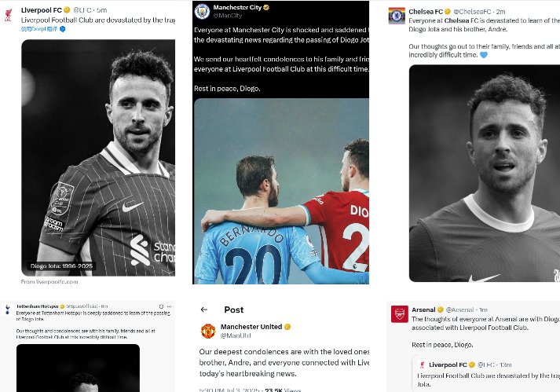Click the verified badge next to Manchester United
This screenshot has height=392, width=560.
[x=287, y=327]
